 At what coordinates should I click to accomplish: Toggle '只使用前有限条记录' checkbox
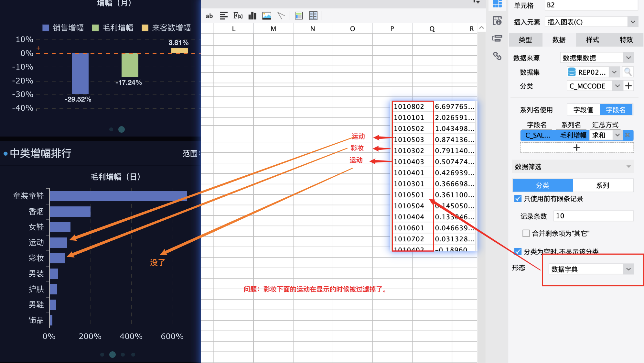point(518,199)
